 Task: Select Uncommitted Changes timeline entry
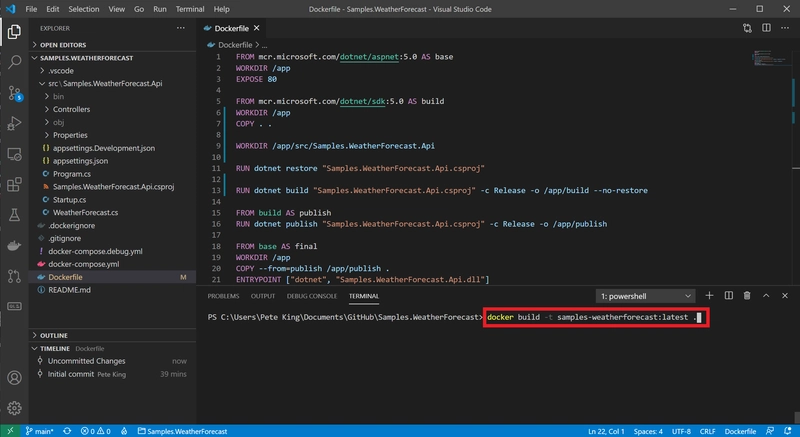pyautogui.click(x=112, y=361)
